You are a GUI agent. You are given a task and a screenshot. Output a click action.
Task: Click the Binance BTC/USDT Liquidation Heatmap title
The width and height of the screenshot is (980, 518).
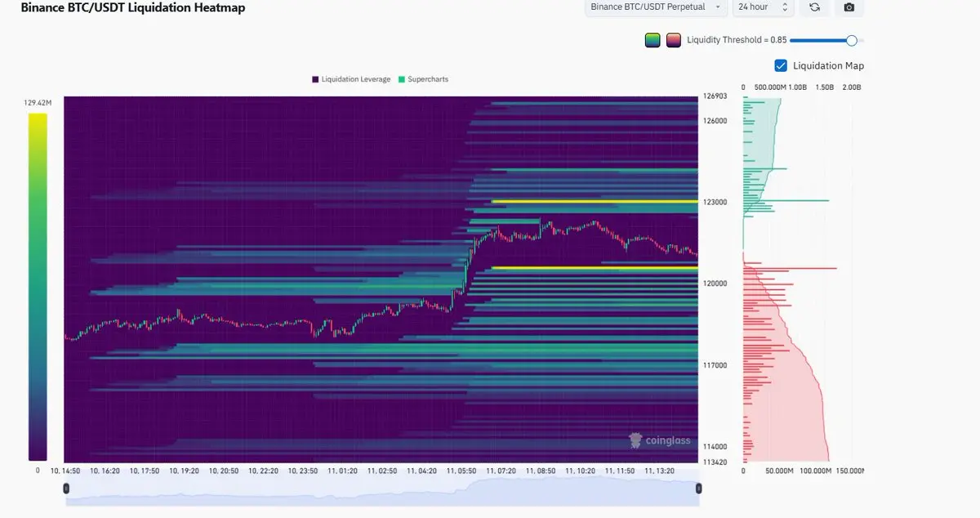(132, 7)
